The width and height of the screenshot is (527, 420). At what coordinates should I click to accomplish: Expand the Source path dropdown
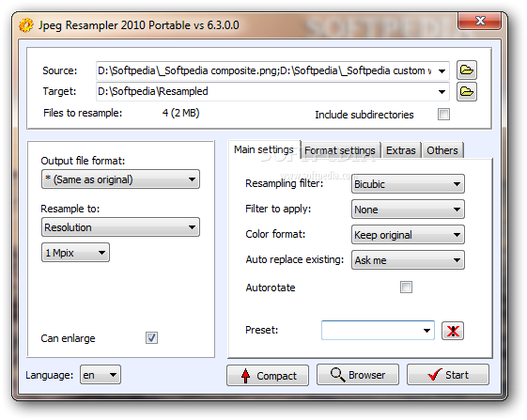tap(442, 71)
